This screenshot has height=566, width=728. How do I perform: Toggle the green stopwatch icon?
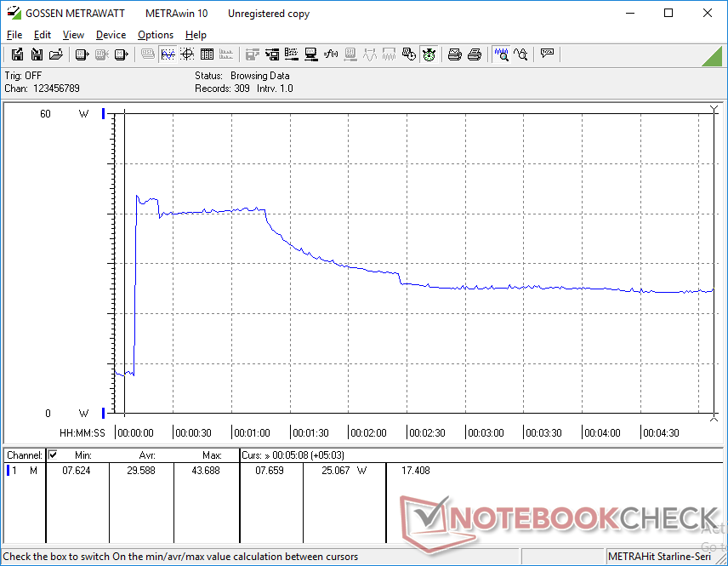pyautogui.click(x=429, y=54)
